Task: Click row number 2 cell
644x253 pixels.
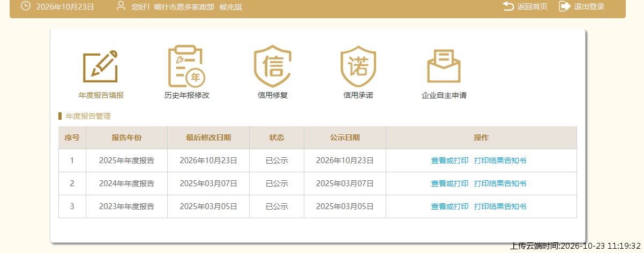Action: coord(72,183)
